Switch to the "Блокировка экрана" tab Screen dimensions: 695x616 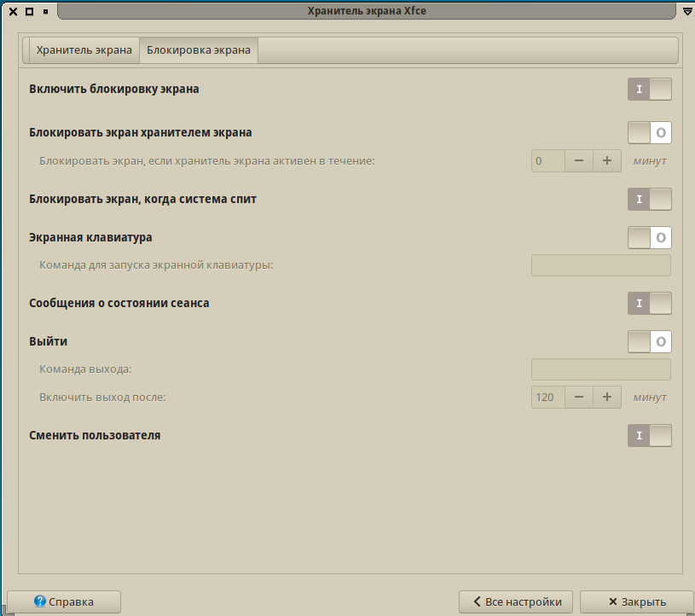click(199, 49)
